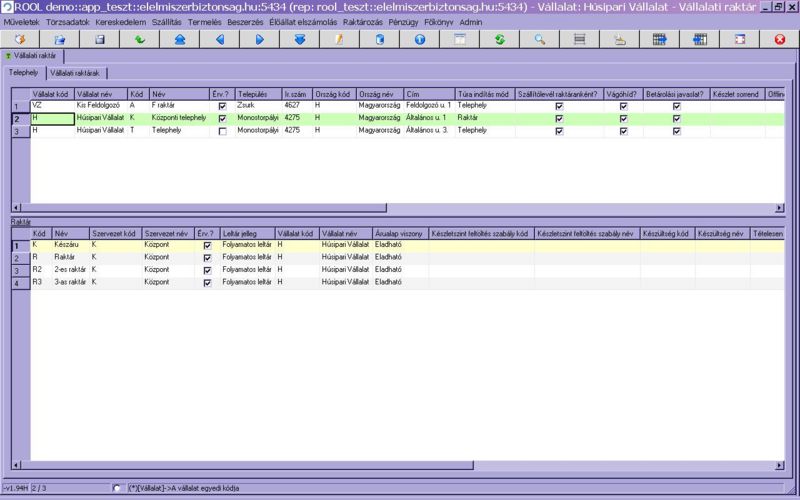Click the green undo arrow icon

140,40
